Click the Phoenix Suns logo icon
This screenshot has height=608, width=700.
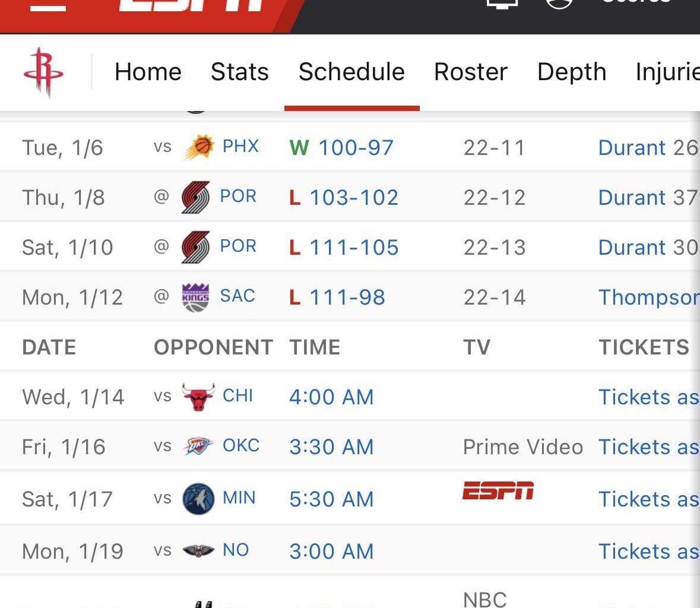198,147
